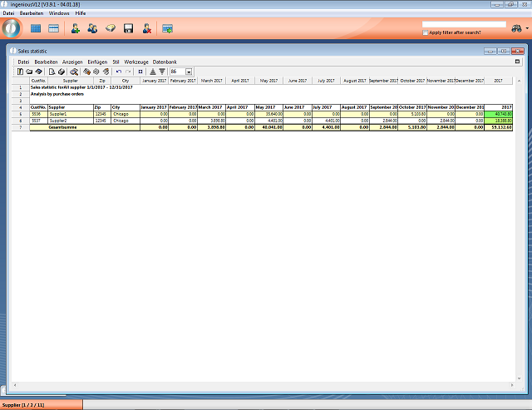532x410 pixels.
Task: Open the Windows menu
Action: 59,13
